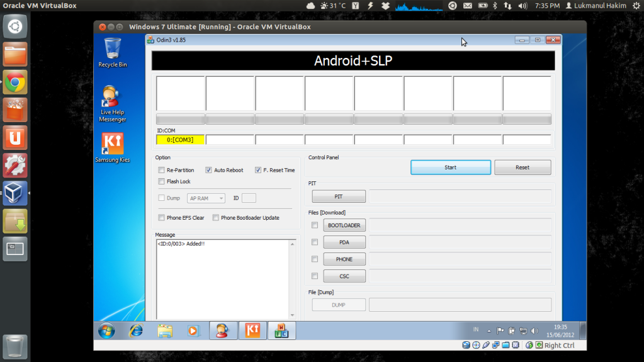The height and width of the screenshot is (362, 644).
Task: Click VirtualBox cube icon in launcher
Action: tap(15, 193)
